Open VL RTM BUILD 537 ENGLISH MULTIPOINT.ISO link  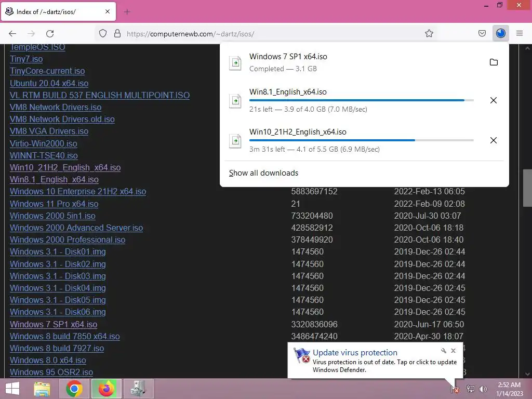click(x=100, y=96)
